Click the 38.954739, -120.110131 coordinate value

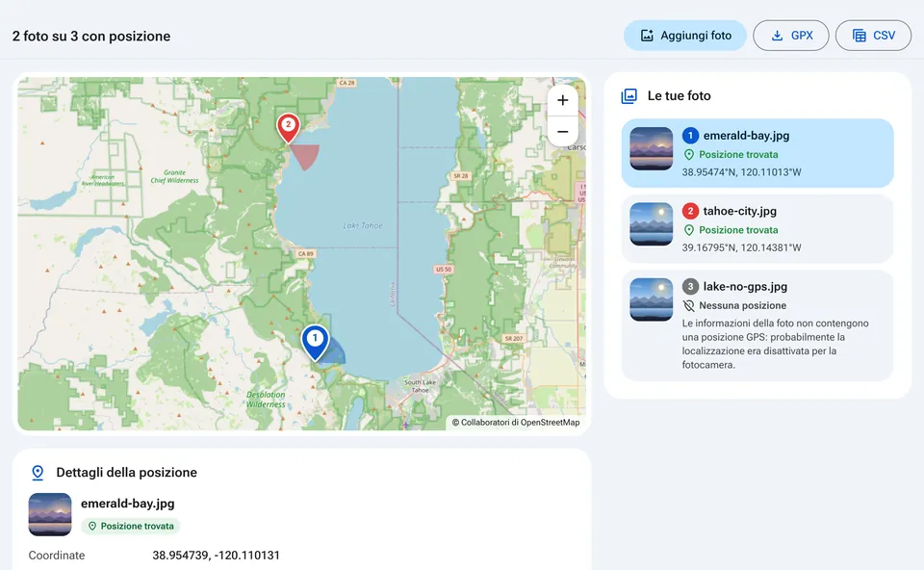217,556
